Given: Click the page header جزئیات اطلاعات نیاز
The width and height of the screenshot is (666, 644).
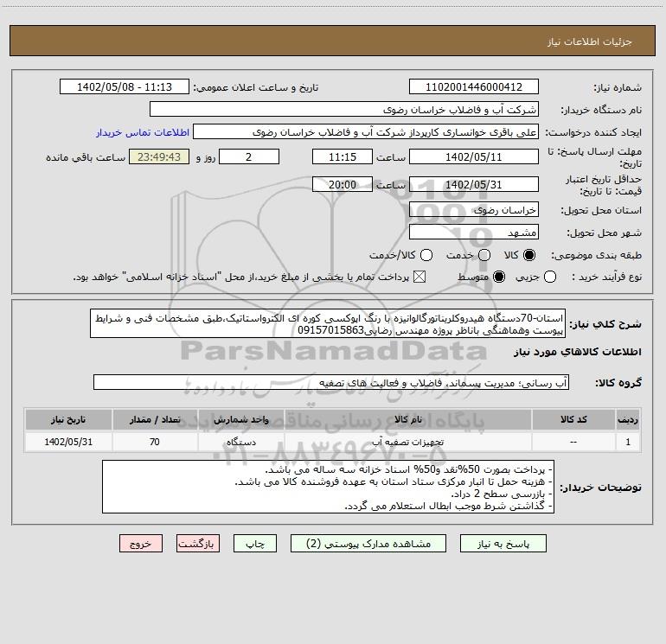Looking at the screenshot, I should 589,41.
